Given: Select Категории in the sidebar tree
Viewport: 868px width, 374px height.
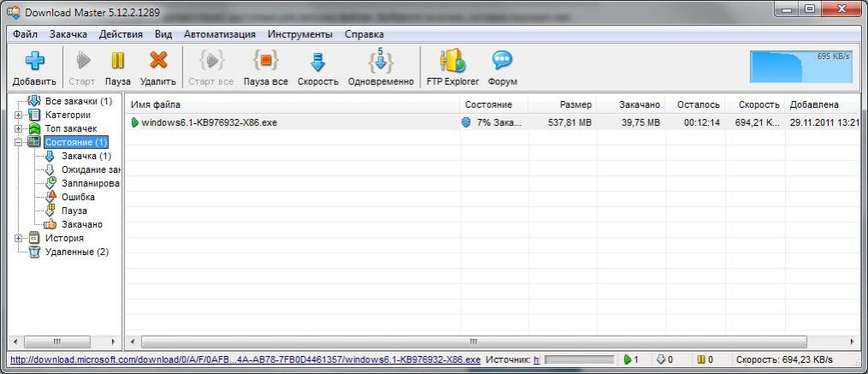Looking at the screenshot, I should point(68,115).
